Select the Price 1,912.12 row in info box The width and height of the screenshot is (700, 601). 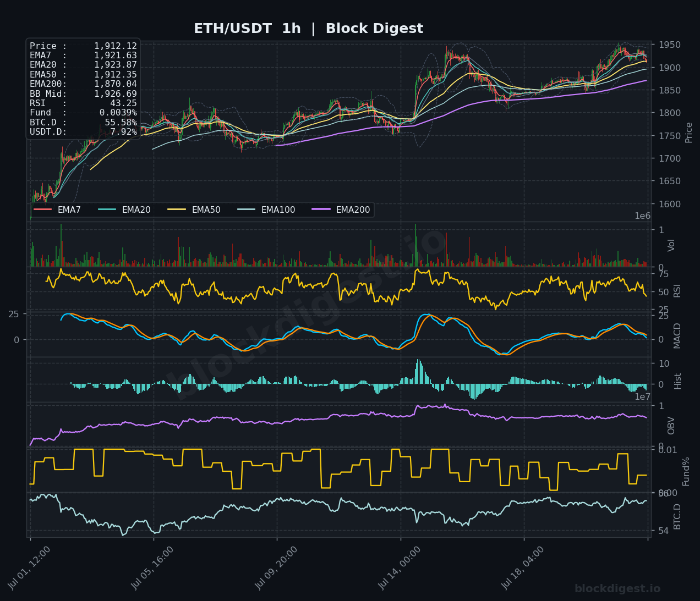(x=83, y=46)
